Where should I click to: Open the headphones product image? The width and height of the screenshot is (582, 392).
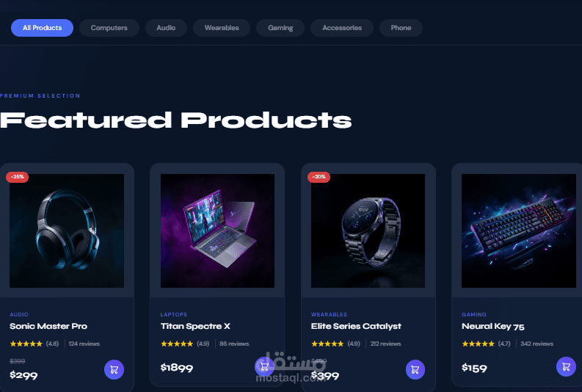[67, 231]
